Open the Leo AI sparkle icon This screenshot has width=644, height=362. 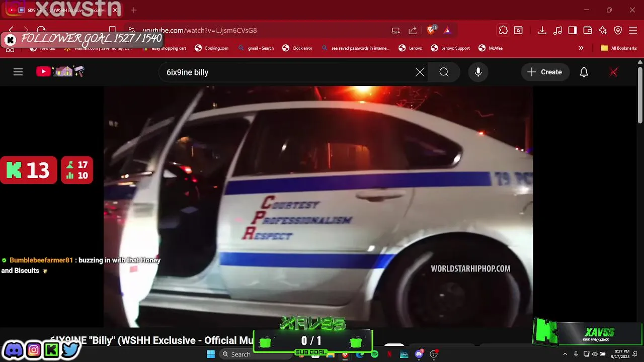click(x=603, y=30)
